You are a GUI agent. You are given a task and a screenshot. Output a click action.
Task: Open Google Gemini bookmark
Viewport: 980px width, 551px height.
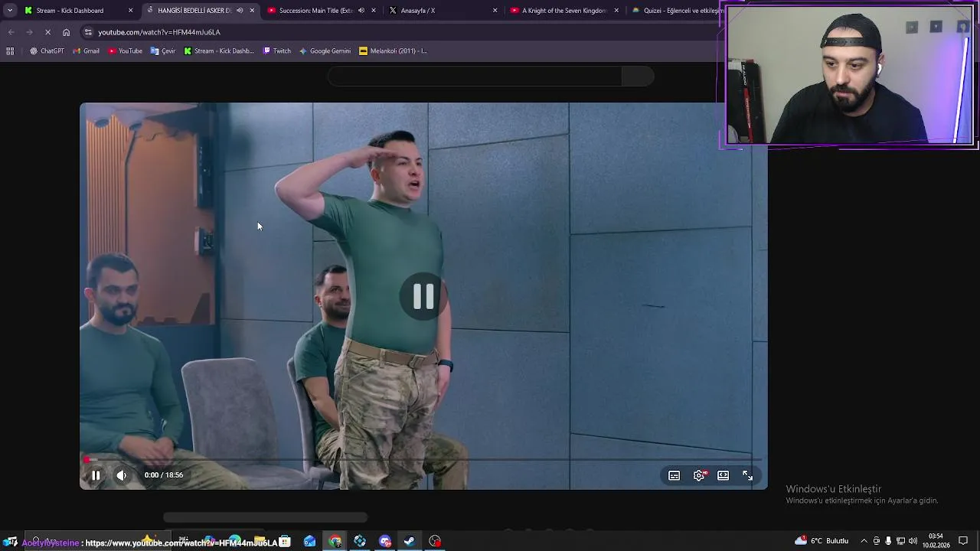click(325, 51)
